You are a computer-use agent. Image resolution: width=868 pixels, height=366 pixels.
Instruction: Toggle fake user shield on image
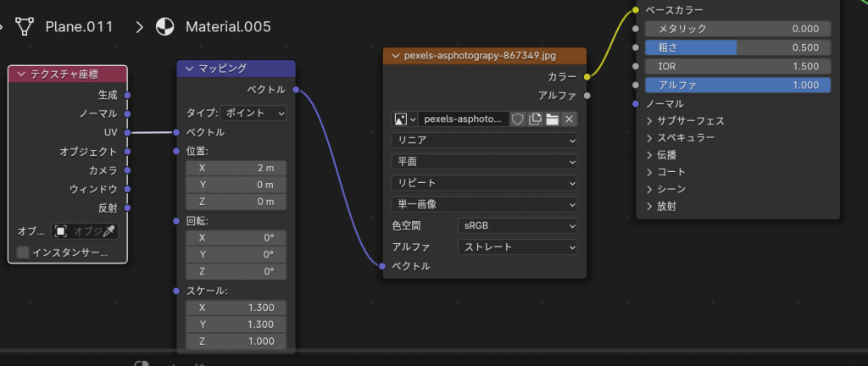tap(518, 119)
